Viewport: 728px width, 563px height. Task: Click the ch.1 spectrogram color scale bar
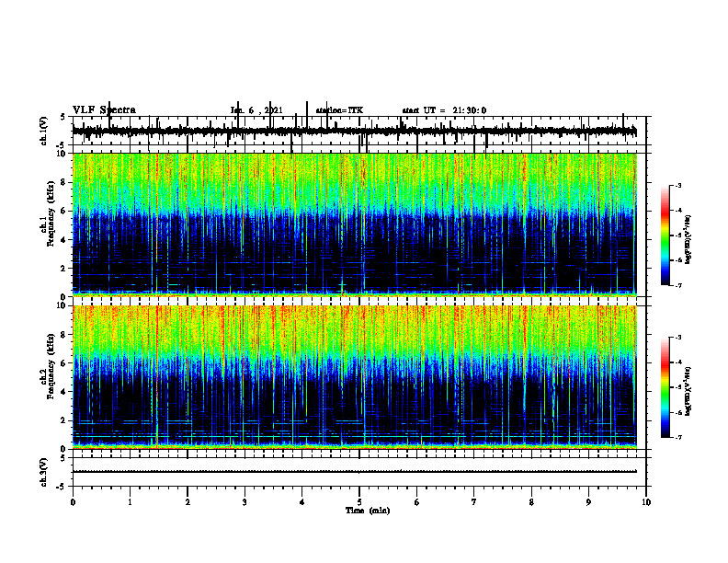665,235
